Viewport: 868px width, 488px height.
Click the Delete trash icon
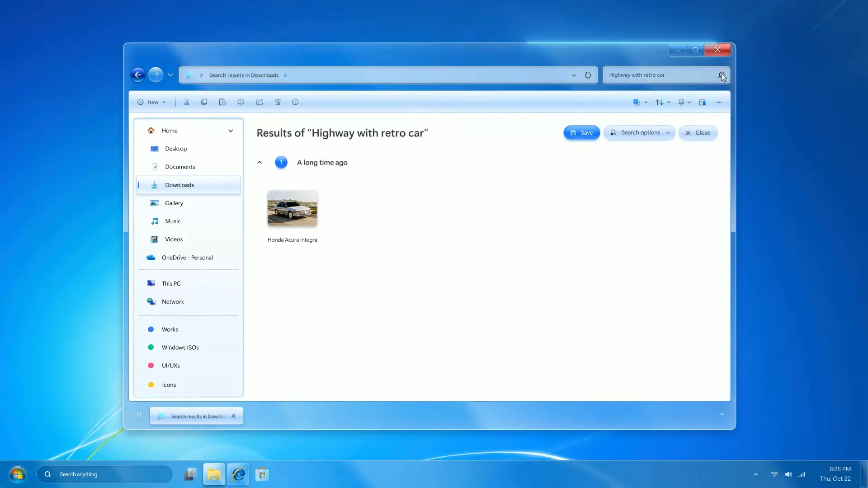(278, 102)
